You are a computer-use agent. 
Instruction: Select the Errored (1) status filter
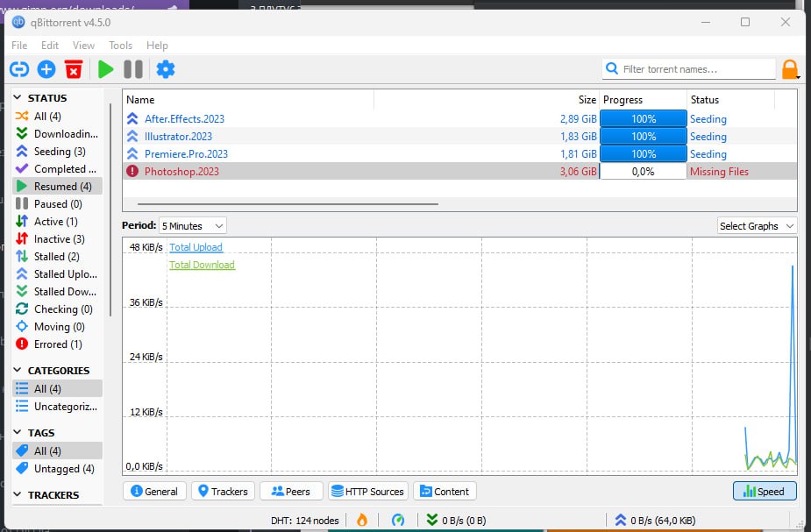click(57, 344)
